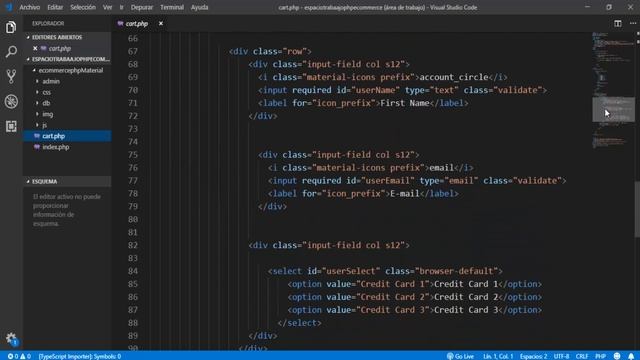Click the closing select tag on line 88
Viewport: 640px width, 360px height.
[300, 323]
